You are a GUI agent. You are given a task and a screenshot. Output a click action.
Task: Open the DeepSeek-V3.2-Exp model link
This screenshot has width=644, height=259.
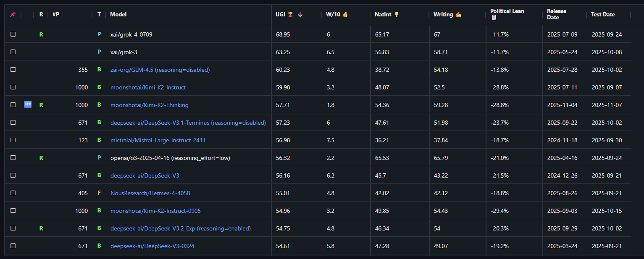(181, 229)
